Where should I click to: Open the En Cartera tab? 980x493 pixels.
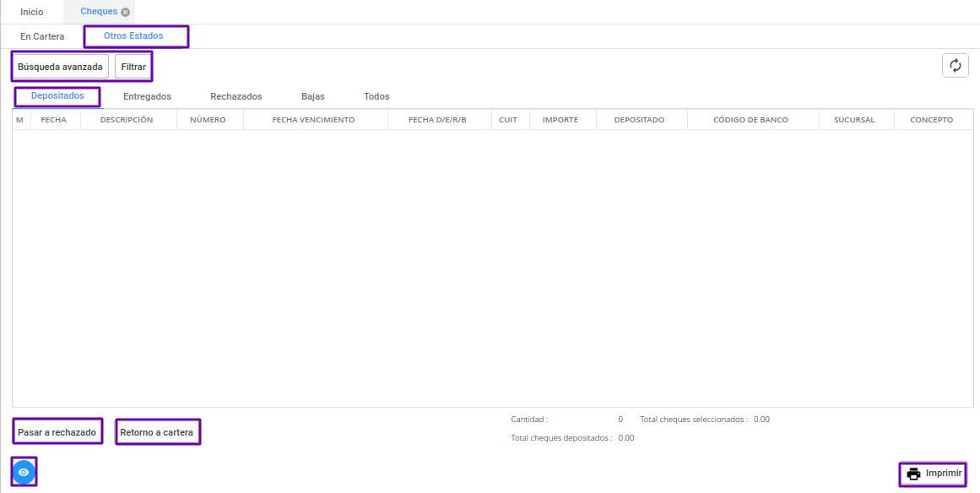pos(42,36)
